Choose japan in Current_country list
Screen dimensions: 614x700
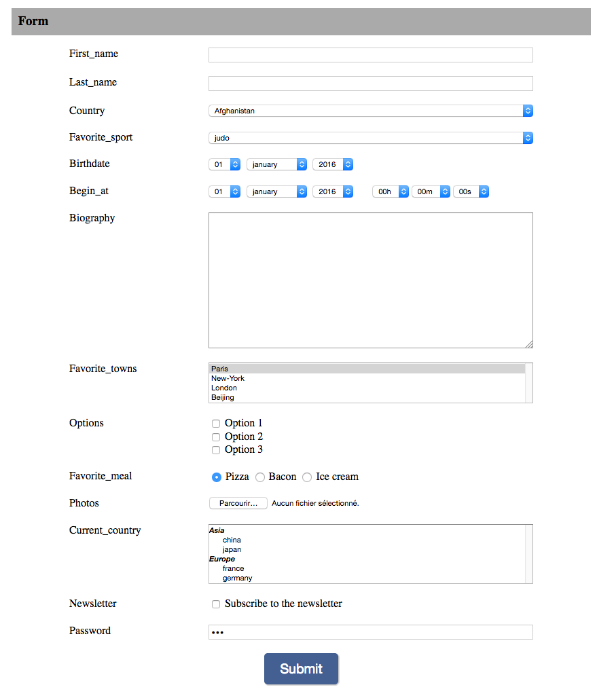[232, 549]
